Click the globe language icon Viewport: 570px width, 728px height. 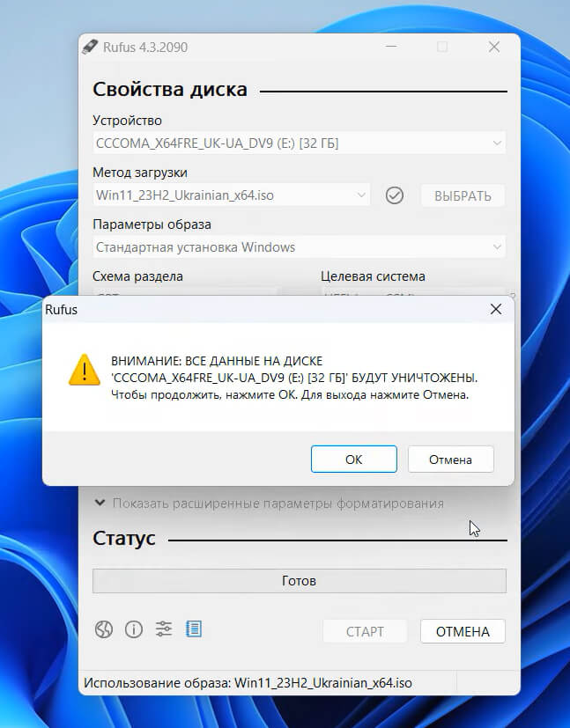[x=105, y=629]
